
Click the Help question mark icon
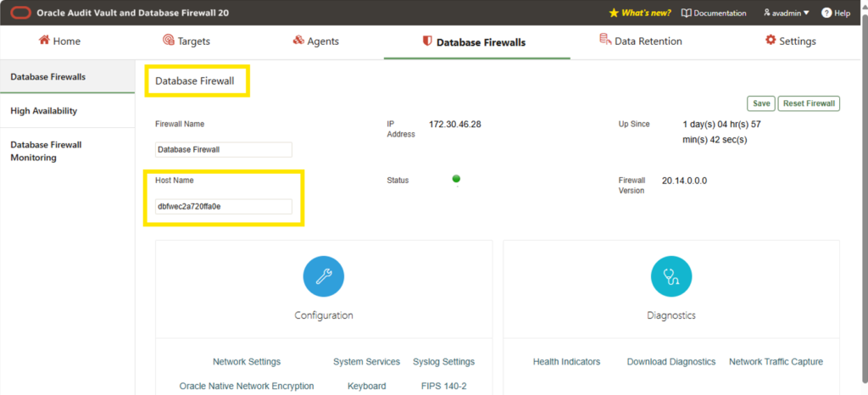(826, 13)
